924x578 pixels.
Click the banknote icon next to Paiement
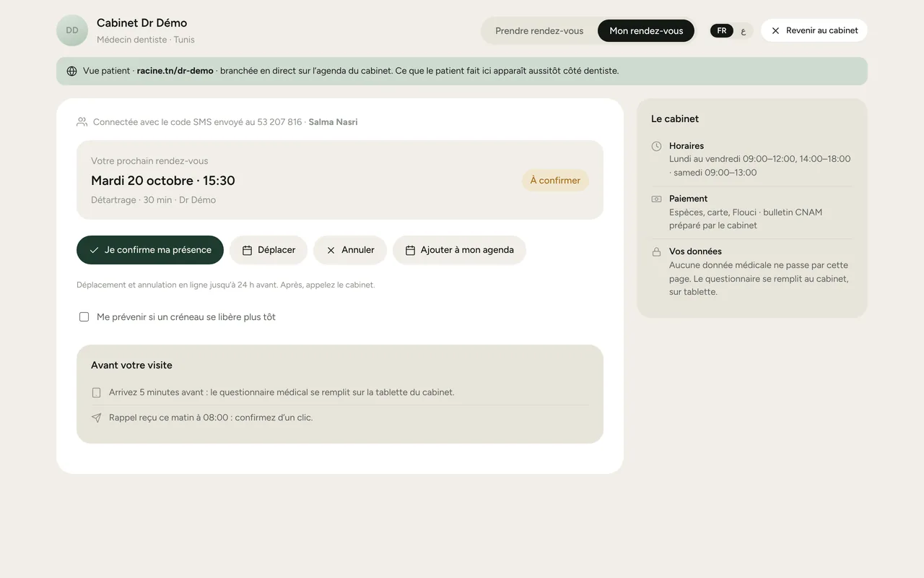pyautogui.click(x=656, y=199)
